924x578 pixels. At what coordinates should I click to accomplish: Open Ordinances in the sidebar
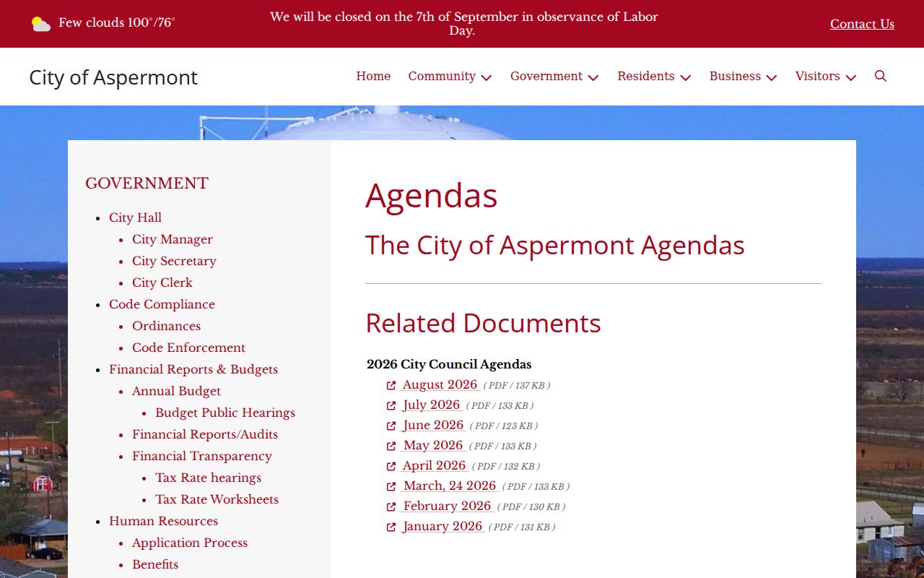[x=166, y=326]
